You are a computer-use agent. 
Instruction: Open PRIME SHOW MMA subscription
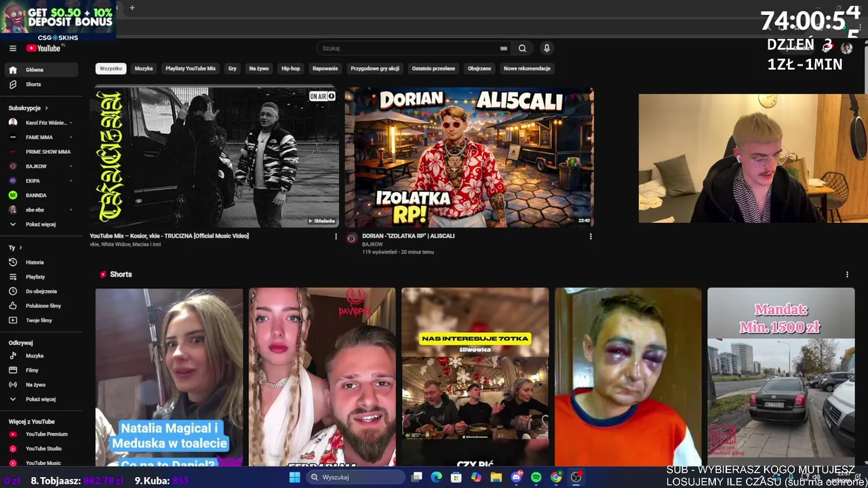[x=42, y=152]
